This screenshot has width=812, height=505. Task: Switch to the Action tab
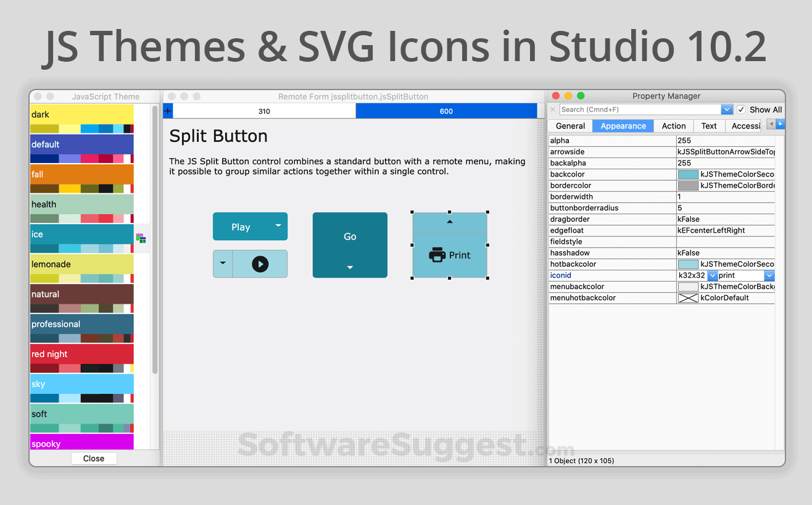[673, 125]
